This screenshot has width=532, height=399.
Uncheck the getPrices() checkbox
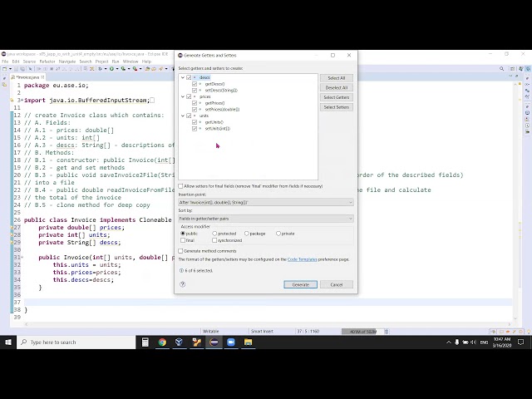(x=195, y=103)
